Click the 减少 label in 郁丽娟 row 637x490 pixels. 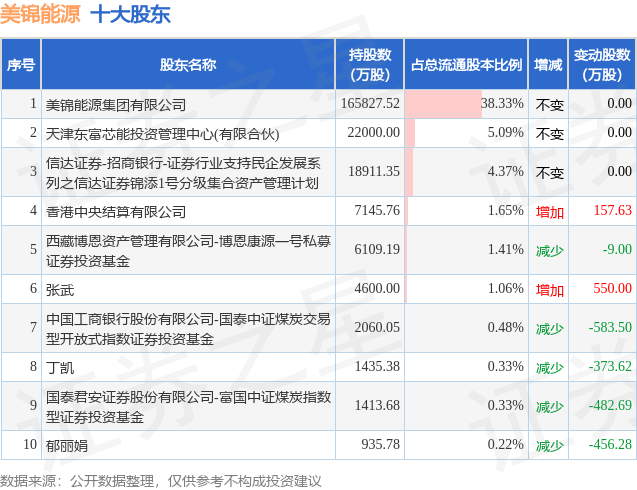(x=550, y=446)
